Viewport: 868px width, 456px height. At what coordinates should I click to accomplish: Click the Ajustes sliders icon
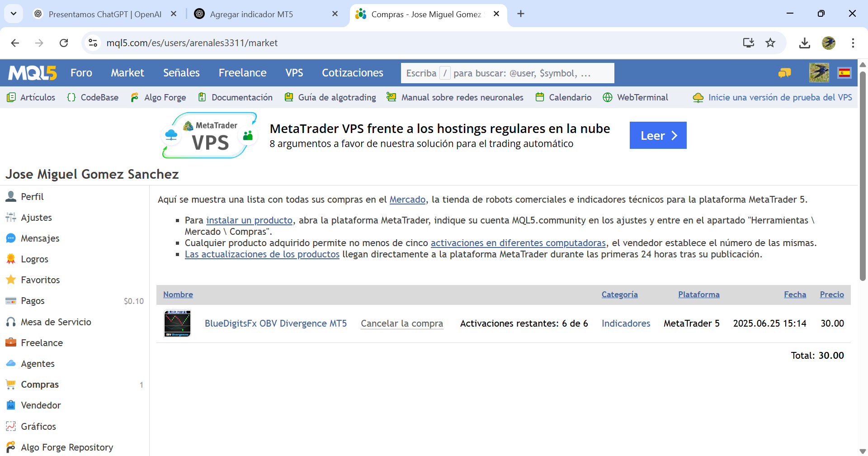click(x=11, y=217)
